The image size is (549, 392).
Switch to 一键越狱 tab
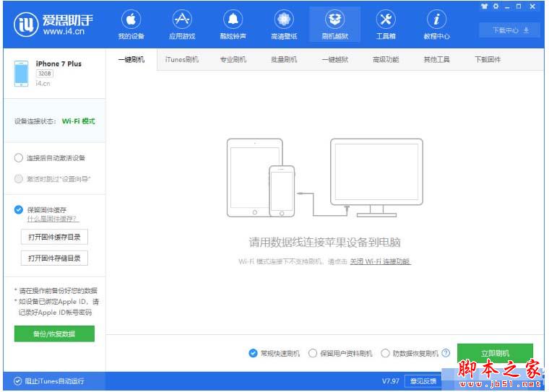(x=335, y=59)
